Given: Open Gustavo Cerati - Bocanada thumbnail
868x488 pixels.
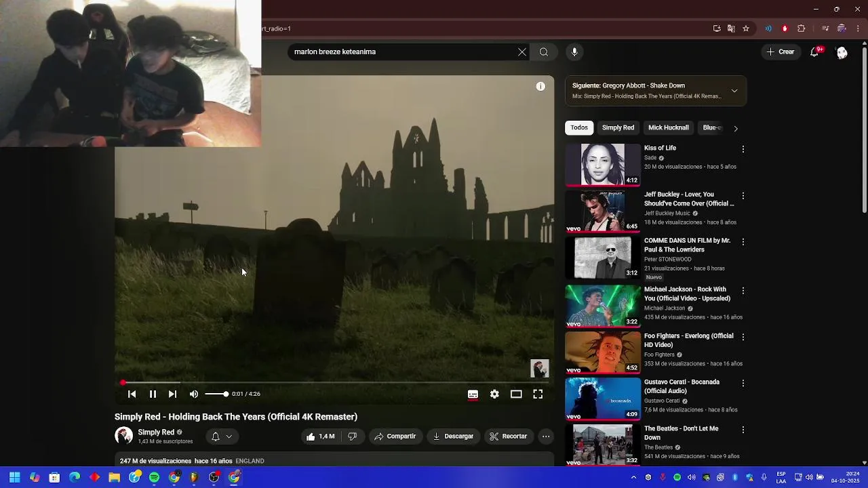Looking at the screenshot, I should pos(603,398).
